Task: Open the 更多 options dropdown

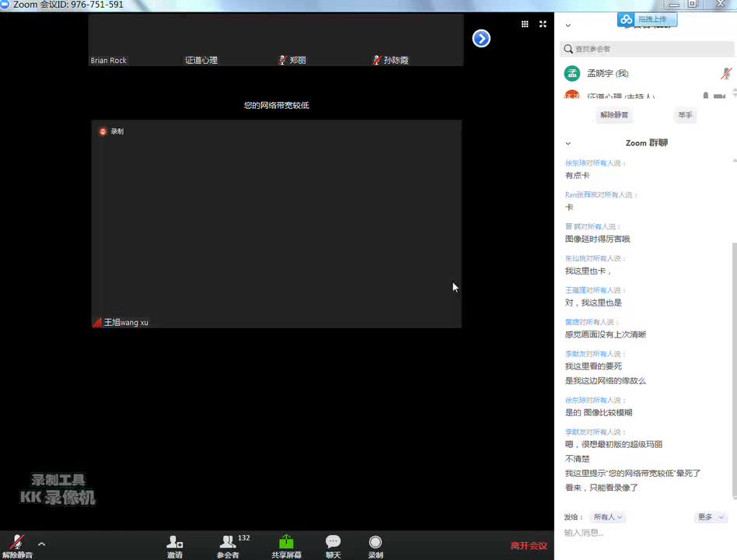Action: pyautogui.click(x=711, y=516)
